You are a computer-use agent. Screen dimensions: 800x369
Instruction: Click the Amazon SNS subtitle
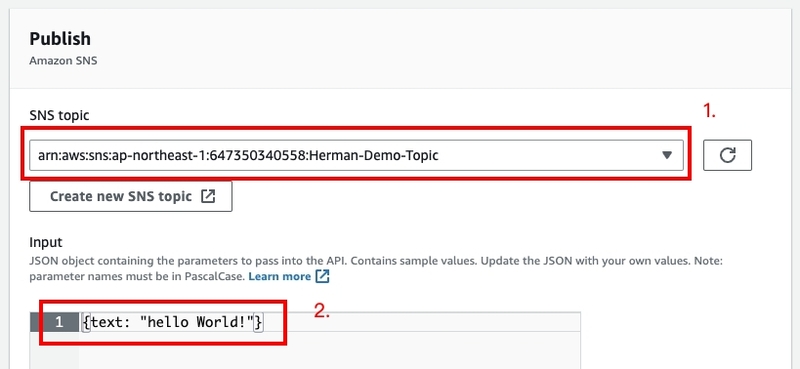(63, 61)
